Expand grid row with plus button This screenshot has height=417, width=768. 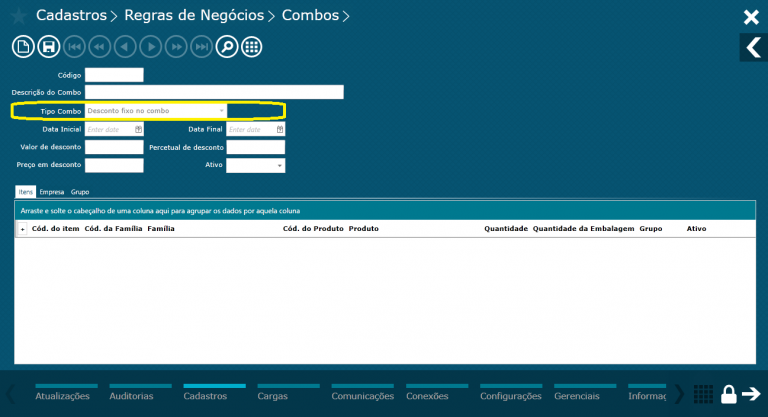coord(22,229)
